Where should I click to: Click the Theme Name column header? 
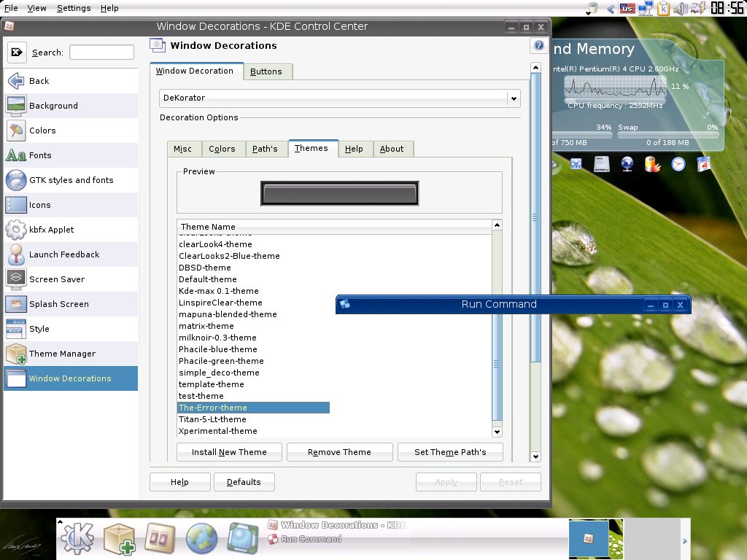334,227
